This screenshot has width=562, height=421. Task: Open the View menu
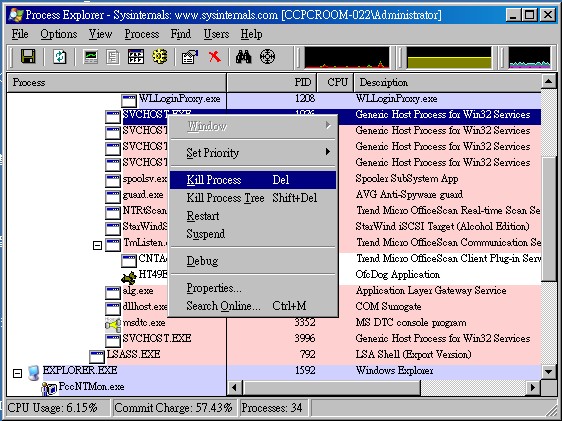click(100, 34)
